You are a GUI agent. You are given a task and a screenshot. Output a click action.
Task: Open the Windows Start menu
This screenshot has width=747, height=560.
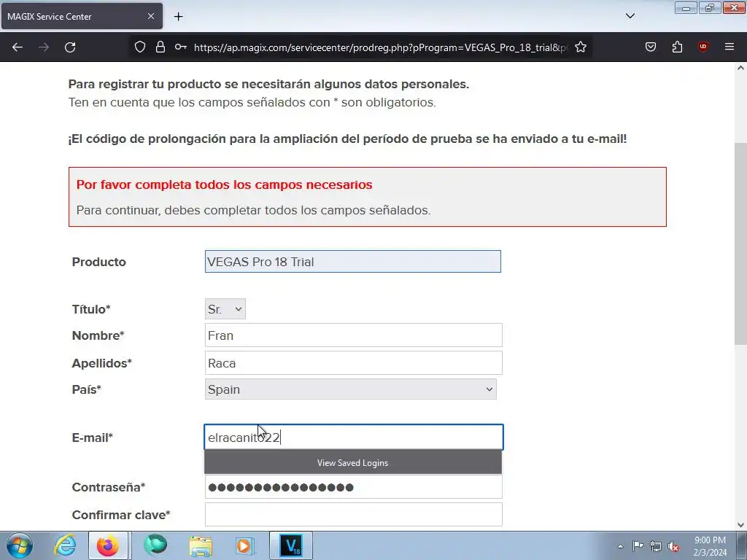[x=19, y=545]
